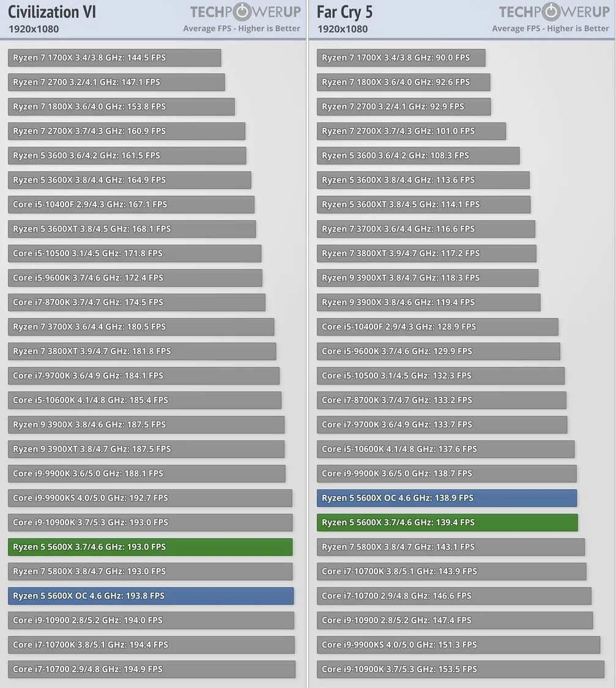Viewport: 616px width, 688px height.
Task: Click Ryzen 7 3800XT 117.2 FPS bar
Action: [x=426, y=253]
